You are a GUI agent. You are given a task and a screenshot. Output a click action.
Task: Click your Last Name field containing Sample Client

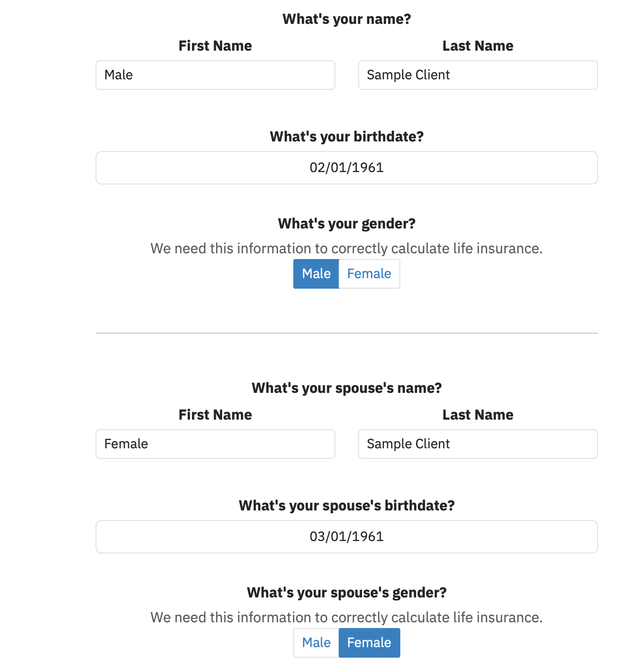[x=478, y=75]
